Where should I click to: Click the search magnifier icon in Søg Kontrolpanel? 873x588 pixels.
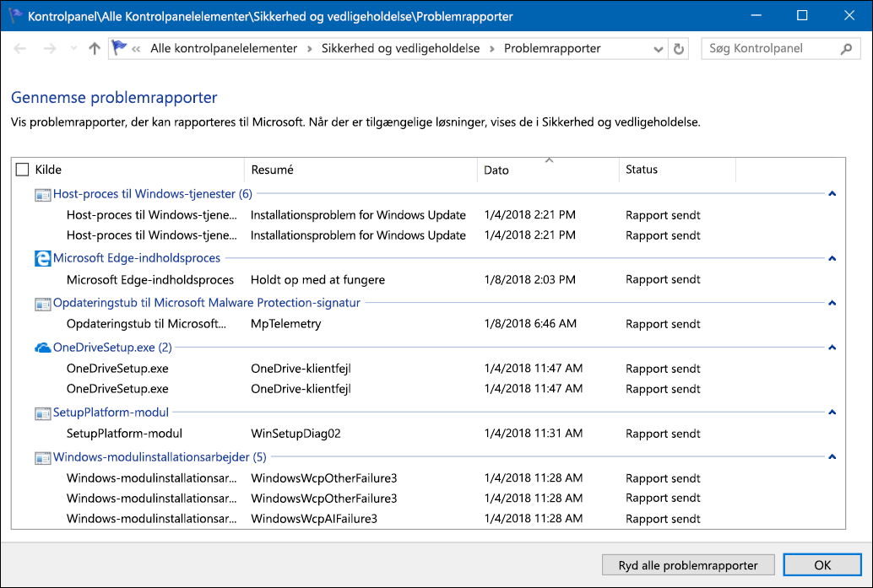tap(846, 49)
